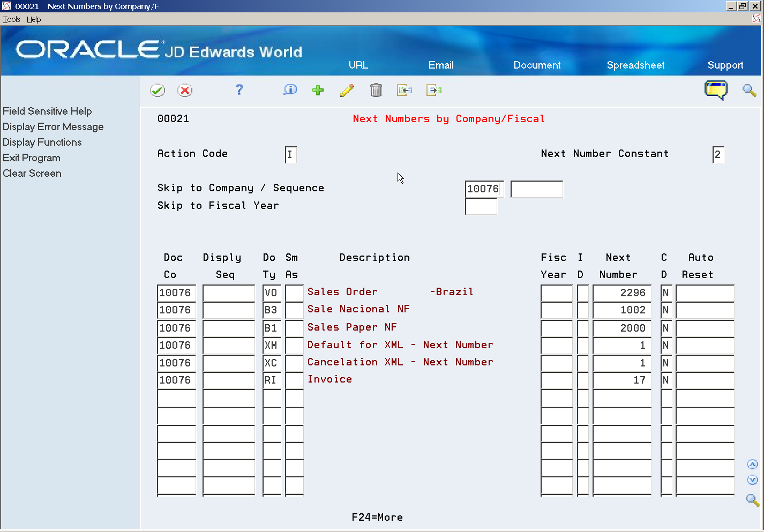
Task: Click Do Ty field showing RI
Action: click(x=272, y=380)
